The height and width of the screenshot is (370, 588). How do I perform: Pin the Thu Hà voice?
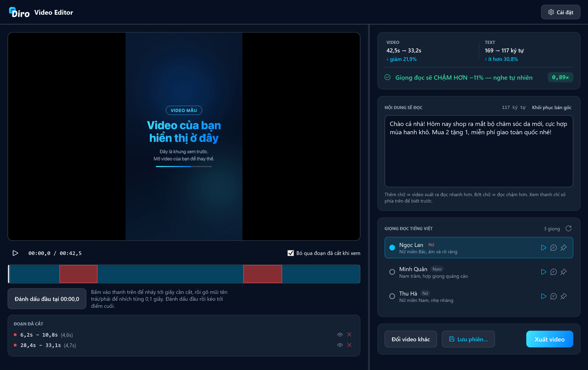pyautogui.click(x=563, y=296)
